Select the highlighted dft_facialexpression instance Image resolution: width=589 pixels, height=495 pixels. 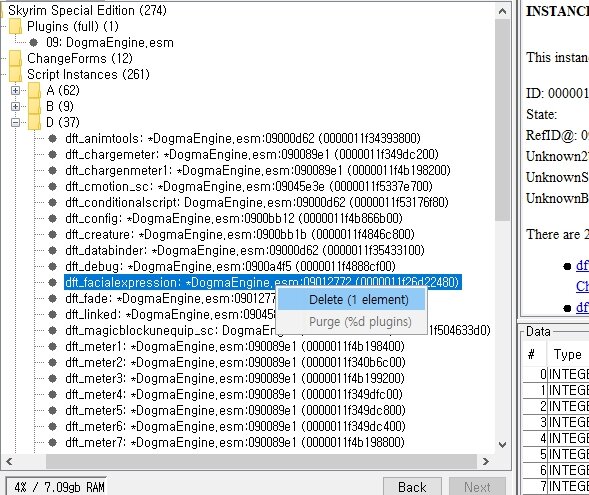click(263, 282)
